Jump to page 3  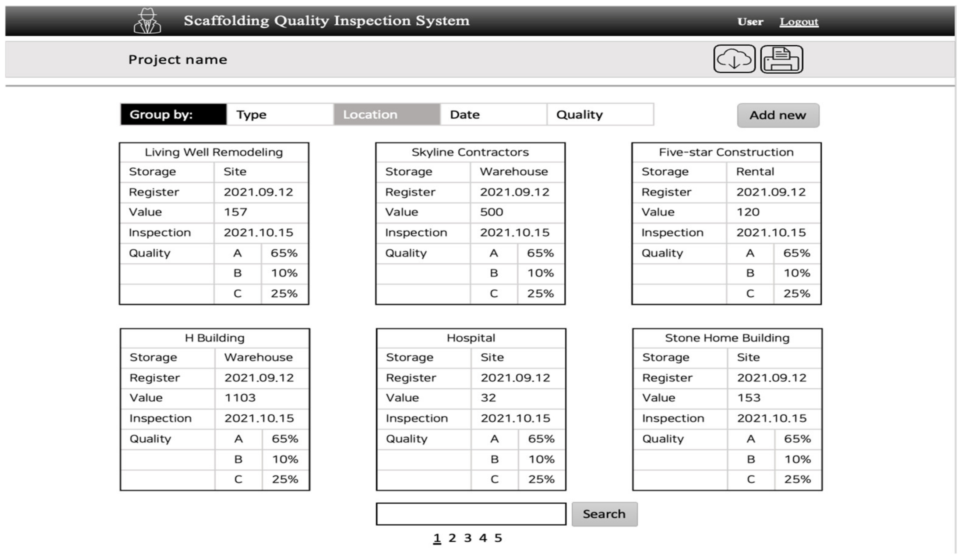467,538
